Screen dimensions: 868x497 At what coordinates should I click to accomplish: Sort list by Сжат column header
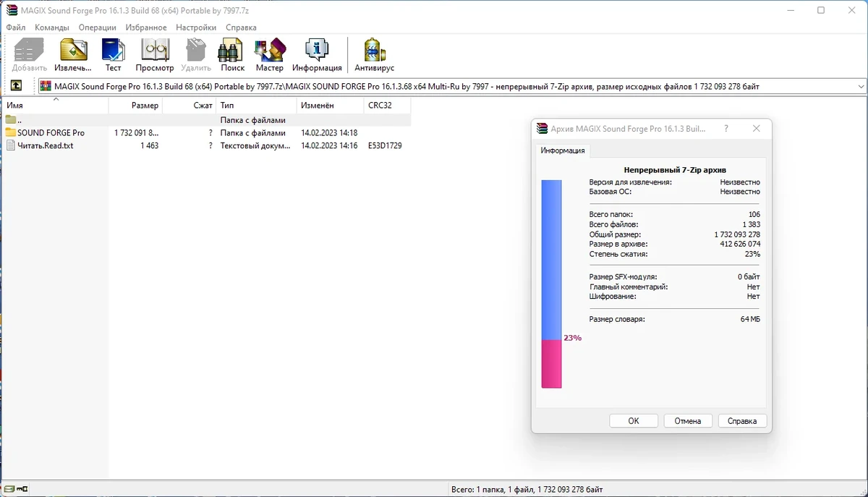click(190, 106)
